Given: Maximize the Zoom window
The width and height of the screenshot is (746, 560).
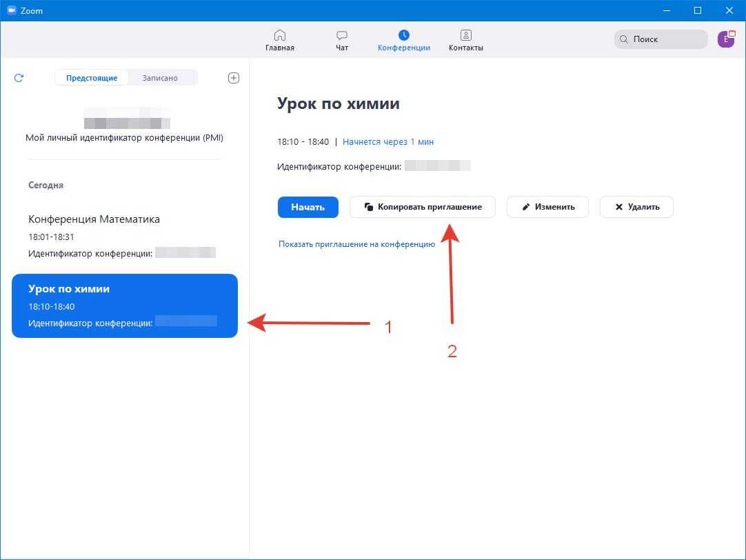Looking at the screenshot, I should tap(698, 10).
